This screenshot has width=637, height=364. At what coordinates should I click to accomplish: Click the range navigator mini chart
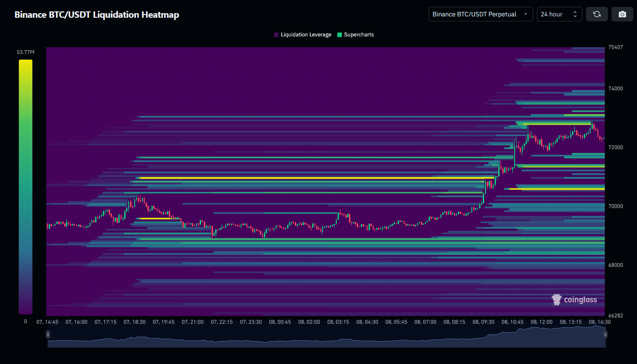327,337
